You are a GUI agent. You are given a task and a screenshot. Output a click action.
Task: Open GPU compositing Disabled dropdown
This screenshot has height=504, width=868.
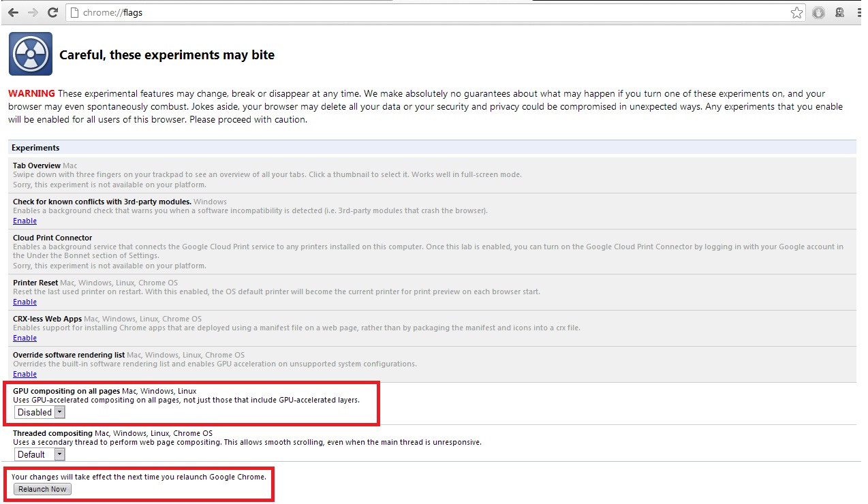pyautogui.click(x=40, y=412)
